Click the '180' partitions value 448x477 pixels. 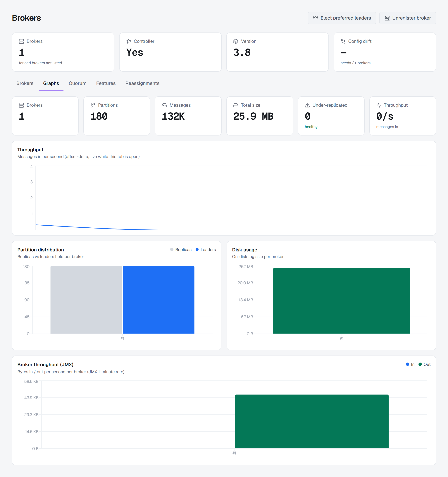[99, 116]
